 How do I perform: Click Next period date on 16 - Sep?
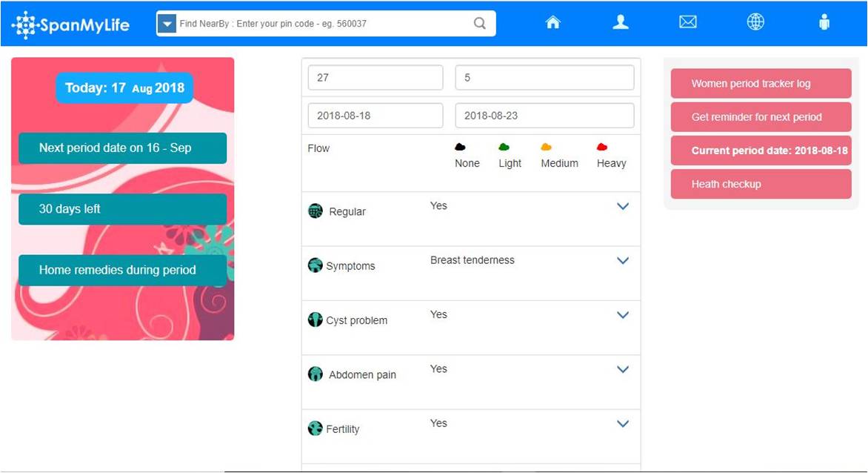122,148
